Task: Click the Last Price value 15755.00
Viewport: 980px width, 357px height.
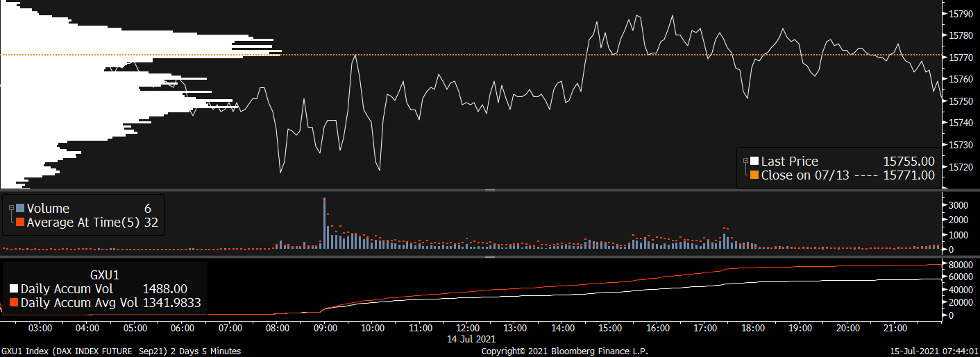Action: point(909,162)
